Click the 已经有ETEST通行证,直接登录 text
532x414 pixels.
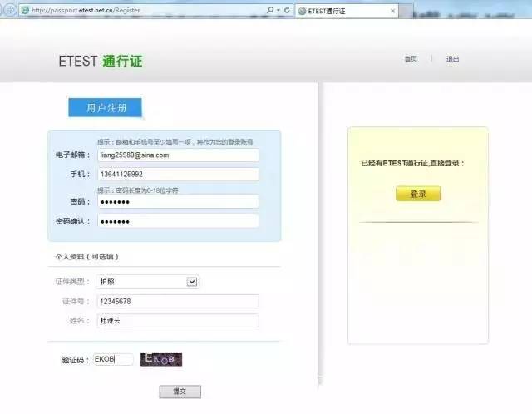click(x=412, y=163)
